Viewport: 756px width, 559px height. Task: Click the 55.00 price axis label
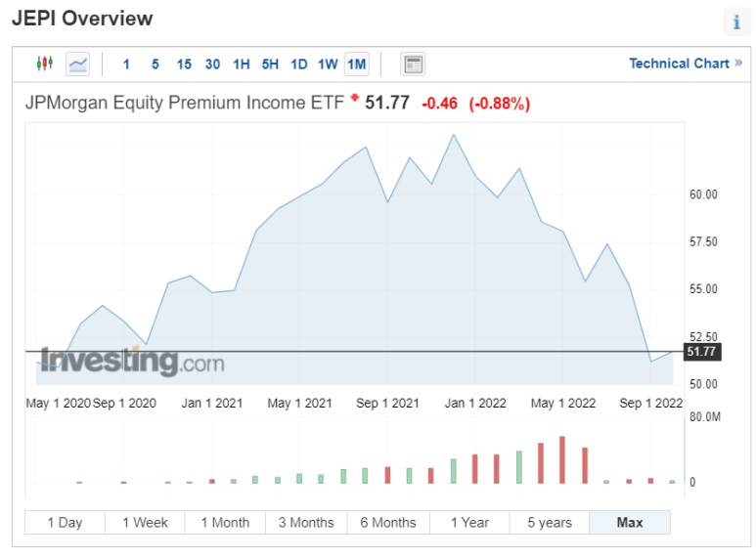pos(703,289)
